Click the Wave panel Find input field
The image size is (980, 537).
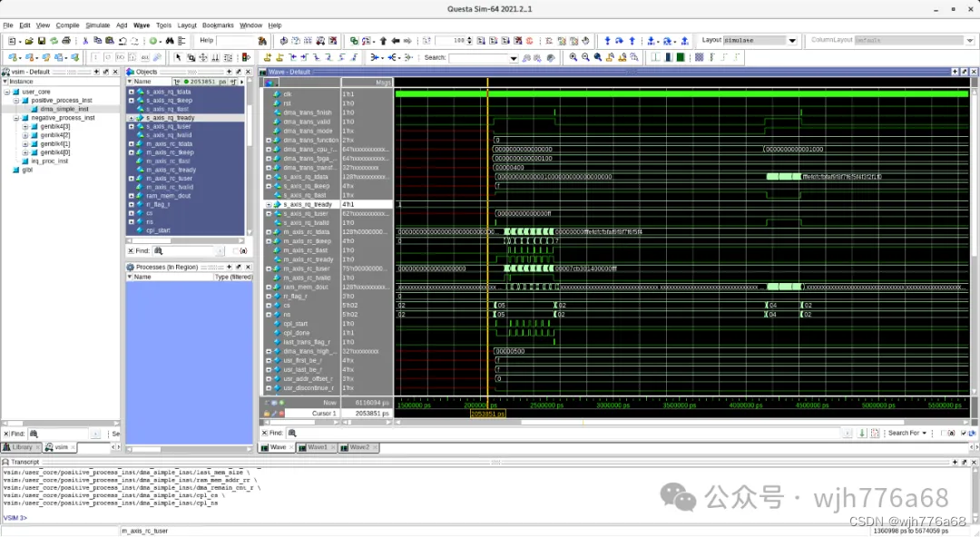point(569,434)
